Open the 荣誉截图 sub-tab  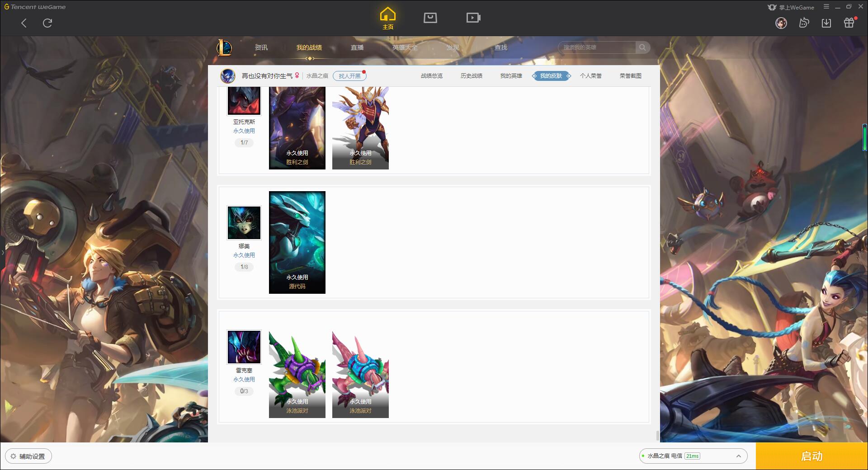tap(631, 76)
